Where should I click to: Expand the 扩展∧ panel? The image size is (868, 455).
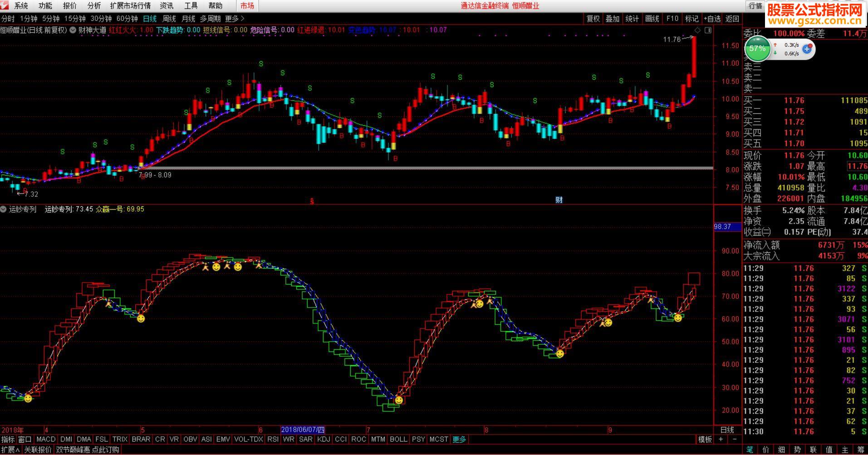pyautogui.click(x=11, y=450)
